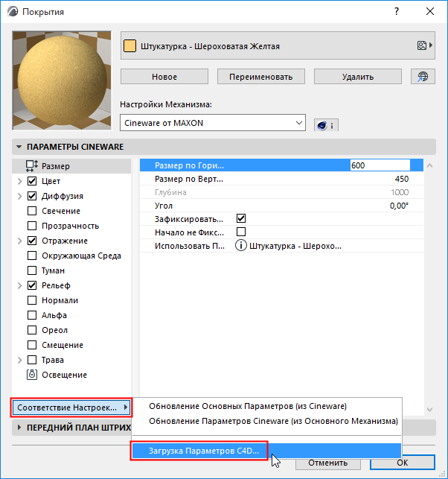Open the Cineware от MAXON engine dropdown
448x479 pixels.
click(213, 123)
